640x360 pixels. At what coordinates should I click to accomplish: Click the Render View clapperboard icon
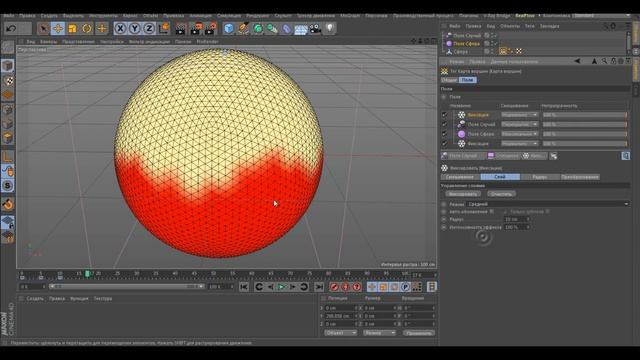pyautogui.click(x=180, y=29)
